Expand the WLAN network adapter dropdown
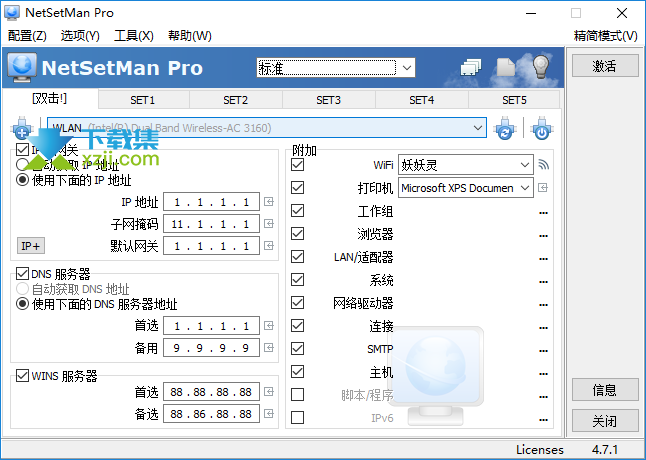Screen dimensions: 646x460 coord(267,128)
